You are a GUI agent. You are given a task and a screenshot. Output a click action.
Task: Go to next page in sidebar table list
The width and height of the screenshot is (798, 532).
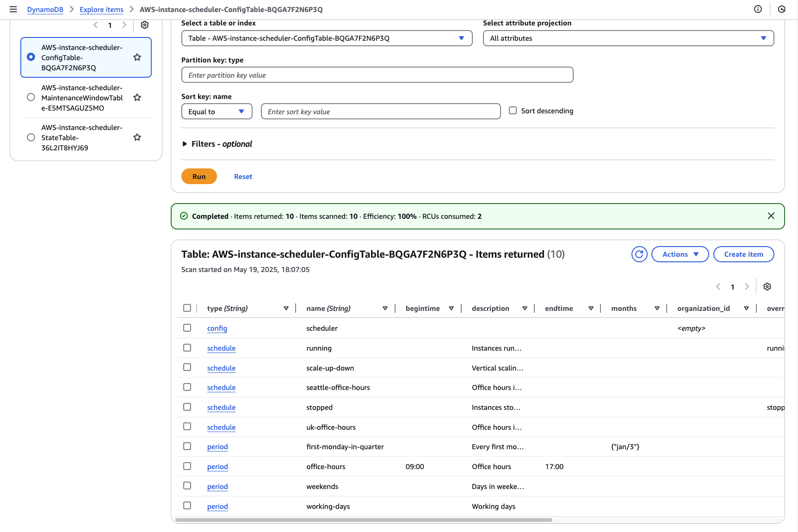[x=124, y=25]
